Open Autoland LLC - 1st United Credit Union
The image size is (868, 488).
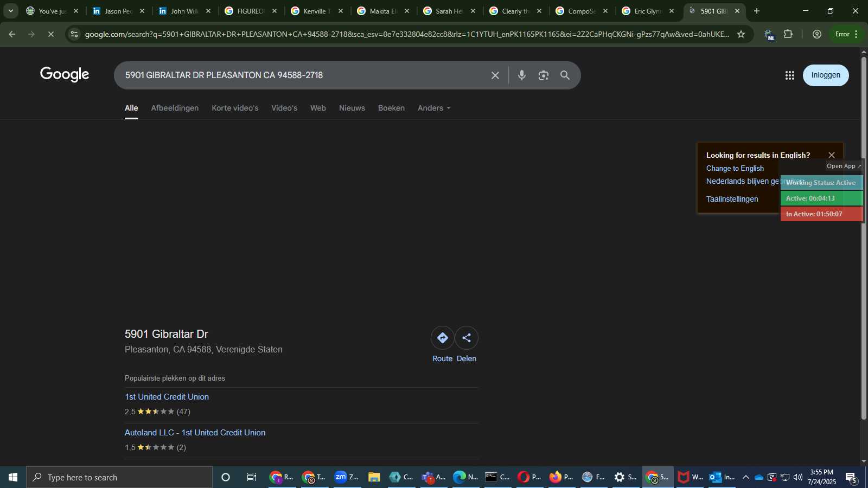tap(195, 433)
